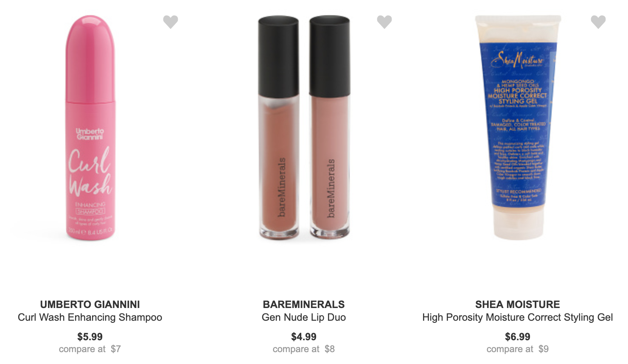Open the pink Curl Wash bottle image
628x364 pixels.
pos(90,128)
